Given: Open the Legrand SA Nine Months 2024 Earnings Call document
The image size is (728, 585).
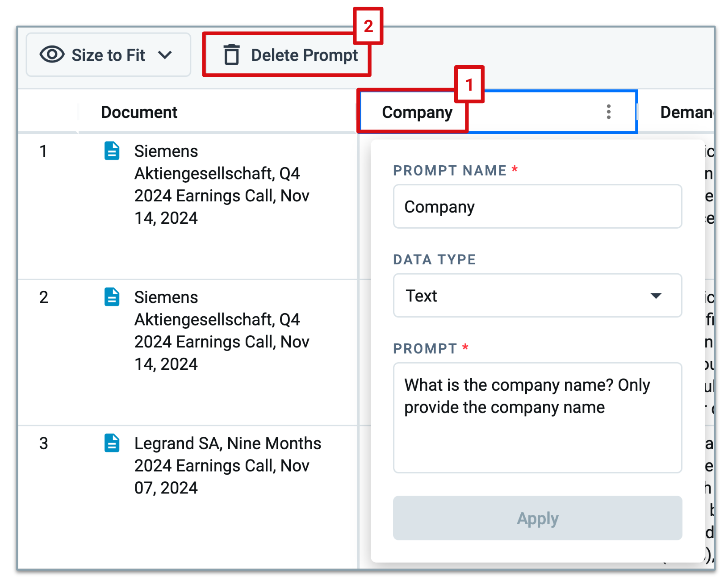Looking at the screenshot, I should [x=228, y=465].
